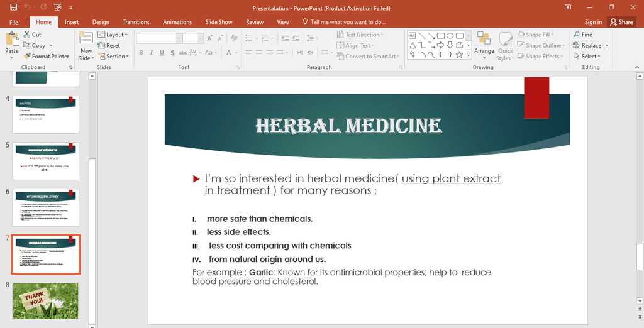Pick the oval shape from shapes gallery
The width and height of the screenshot is (644, 328).
[x=450, y=35]
